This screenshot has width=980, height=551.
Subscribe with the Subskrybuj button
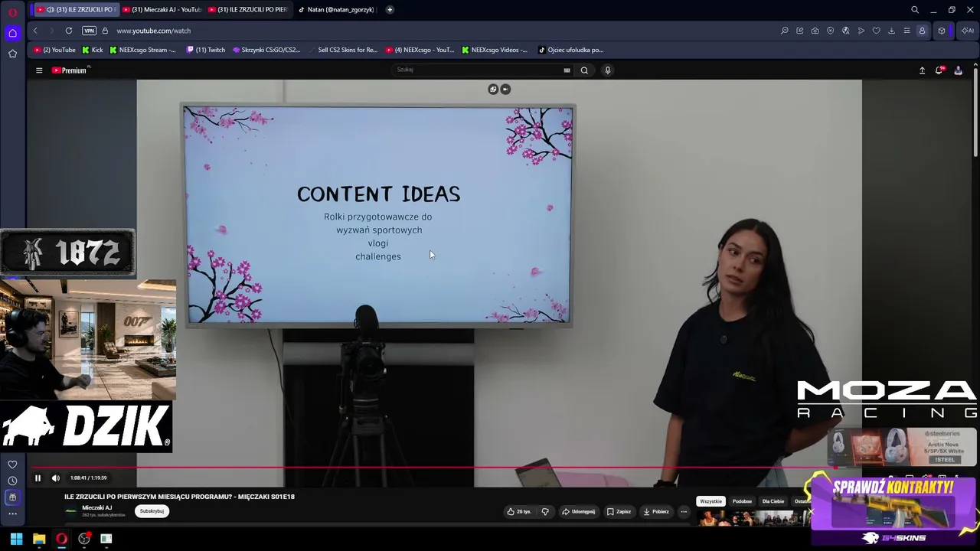152,511
